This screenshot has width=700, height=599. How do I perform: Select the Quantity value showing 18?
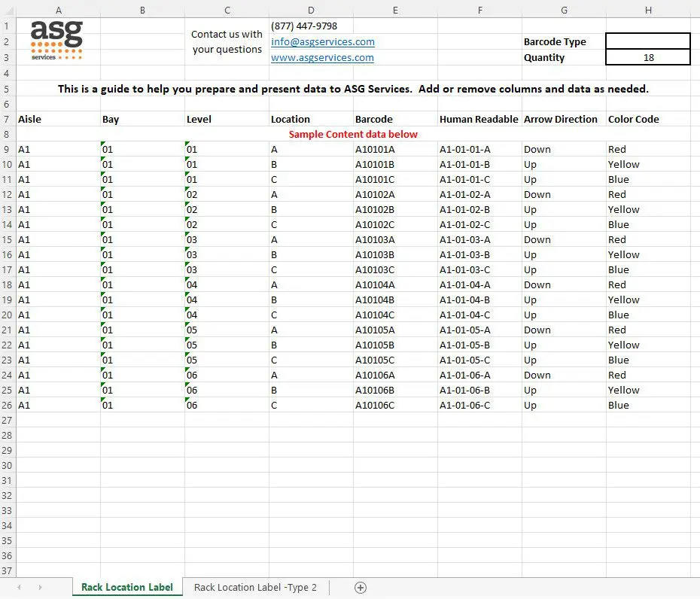(x=647, y=57)
